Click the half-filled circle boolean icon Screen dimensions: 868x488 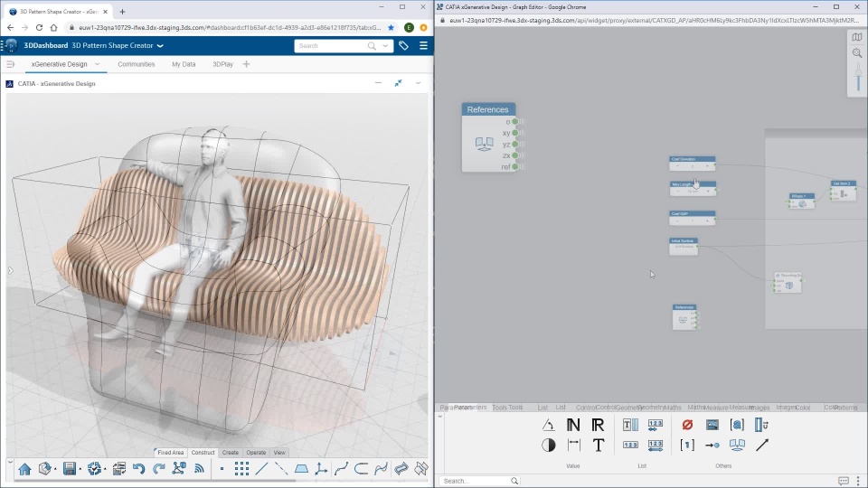point(549,445)
